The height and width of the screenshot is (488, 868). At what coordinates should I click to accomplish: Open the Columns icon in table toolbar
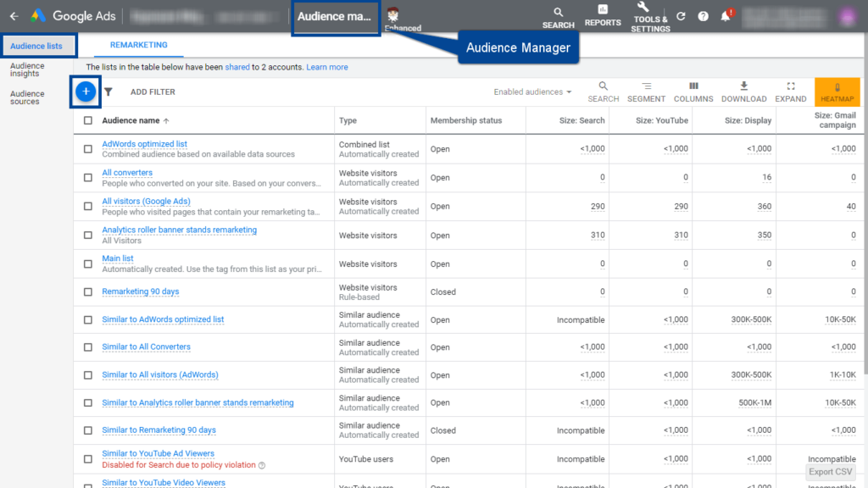[693, 91]
